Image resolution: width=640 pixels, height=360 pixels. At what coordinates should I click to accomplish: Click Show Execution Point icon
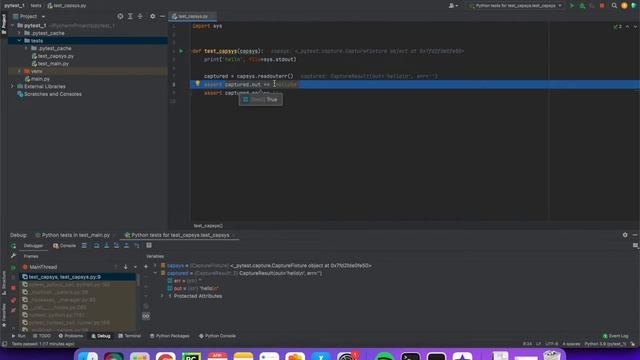[x=84, y=246]
